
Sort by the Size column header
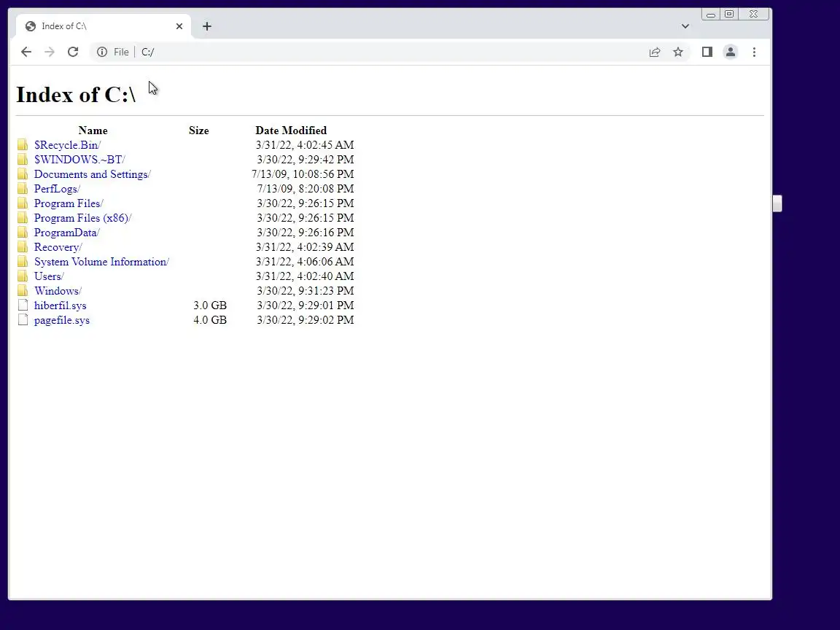tap(199, 131)
